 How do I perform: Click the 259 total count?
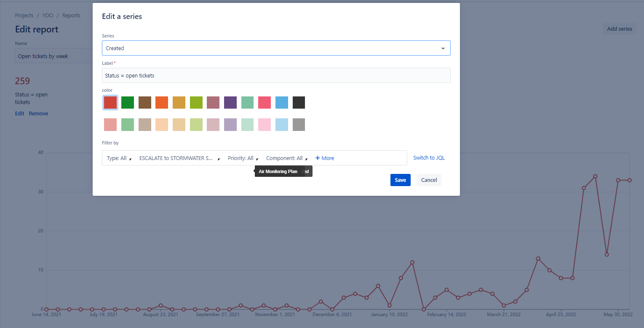pyautogui.click(x=22, y=81)
